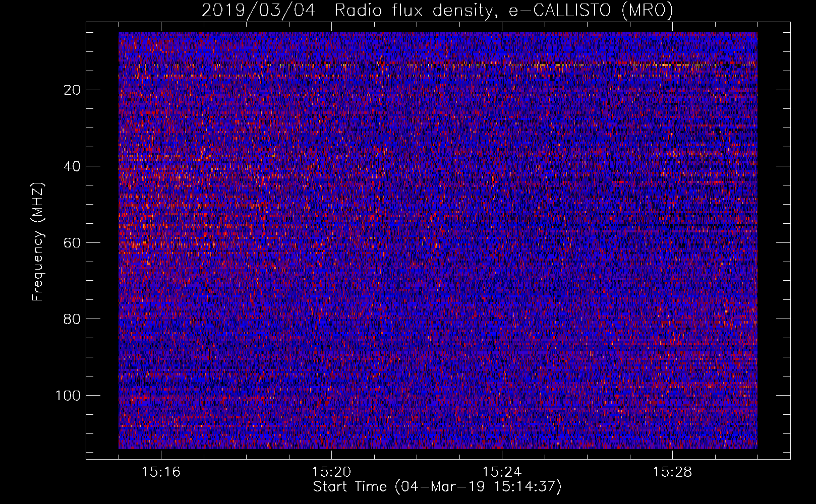Click the plot title '2019/03/04 Radio flux density'
Screen dimensions: 816x504
point(437,10)
